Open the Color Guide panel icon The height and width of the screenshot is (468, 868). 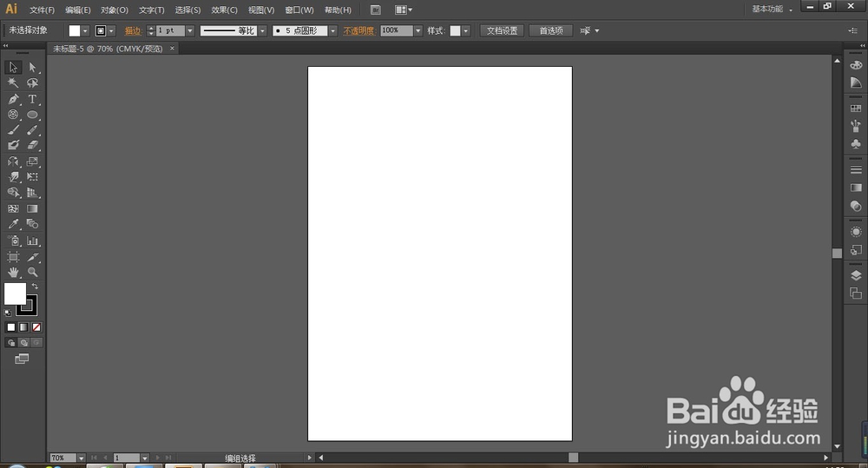856,82
